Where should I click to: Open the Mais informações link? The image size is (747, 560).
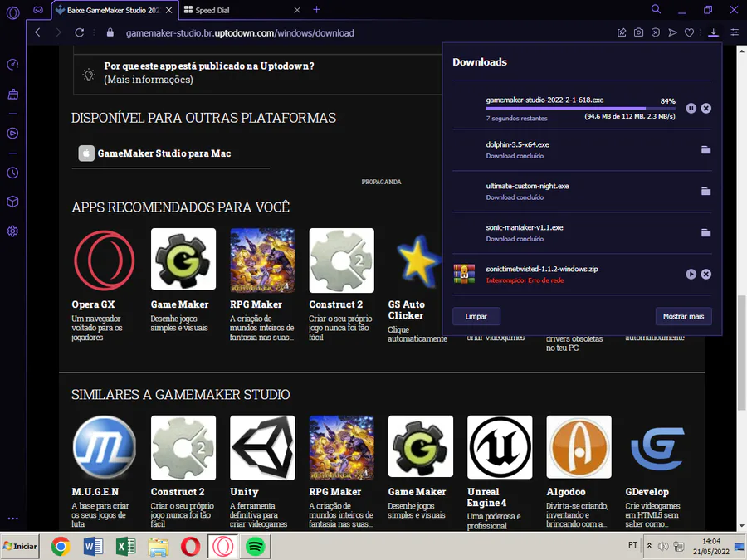(149, 80)
